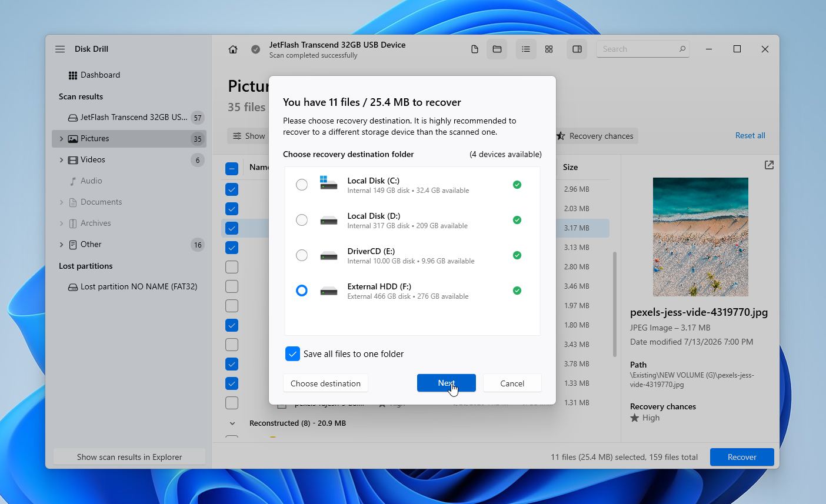Viewport: 826px width, 504px height.
Task: Click the Recovery chances star icon
Action: pyautogui.click(x=561, y=136)
